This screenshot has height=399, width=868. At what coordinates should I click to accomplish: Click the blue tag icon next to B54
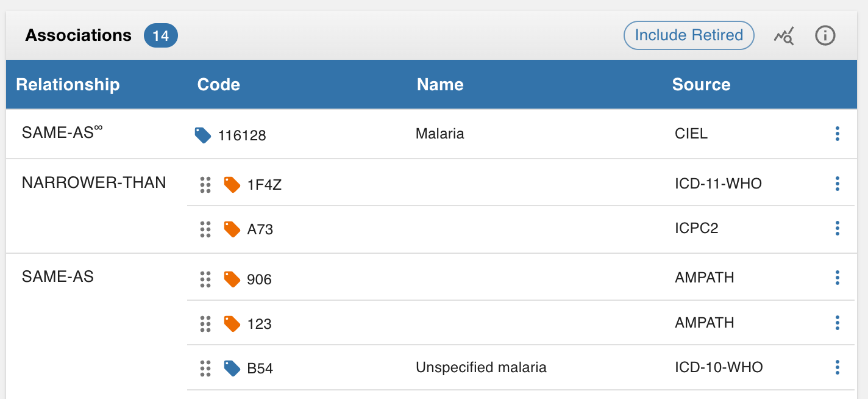(x=232, y=367)
